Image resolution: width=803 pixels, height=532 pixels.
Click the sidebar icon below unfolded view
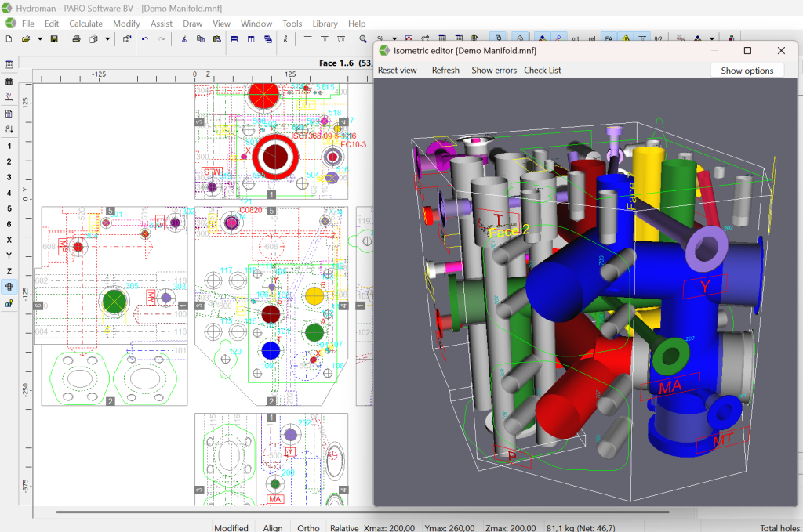9,303
